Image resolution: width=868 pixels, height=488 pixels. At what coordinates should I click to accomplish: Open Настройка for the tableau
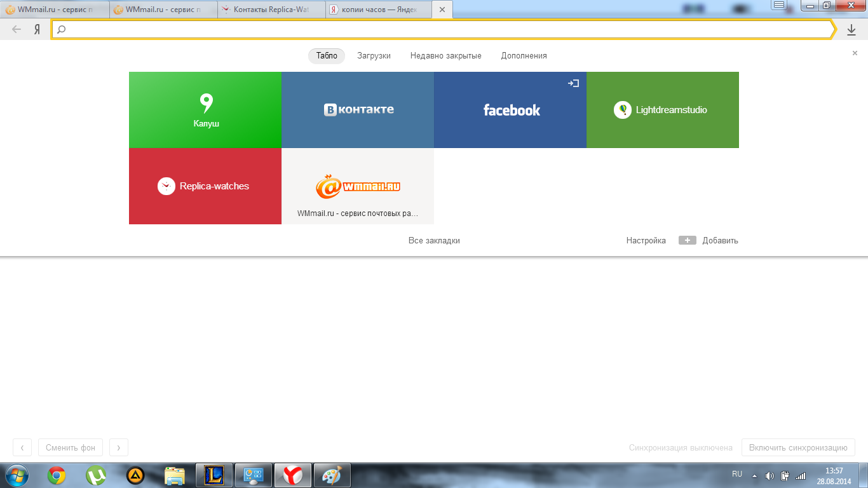(646, 241)
